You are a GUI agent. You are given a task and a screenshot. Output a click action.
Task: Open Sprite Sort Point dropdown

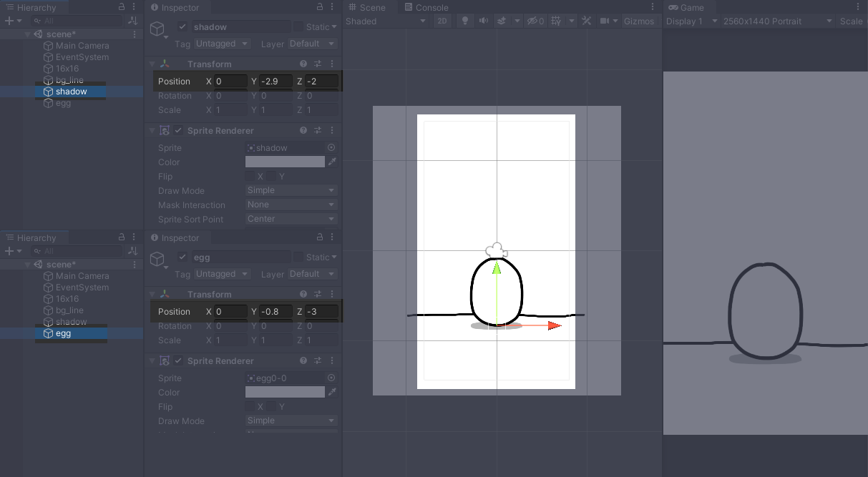tap(291, 219)
